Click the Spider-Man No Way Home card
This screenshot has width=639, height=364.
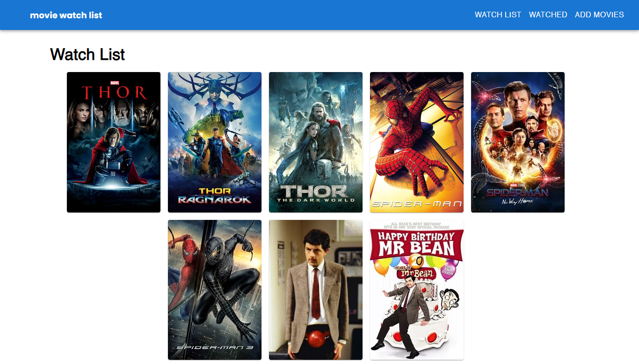point(517,142)
